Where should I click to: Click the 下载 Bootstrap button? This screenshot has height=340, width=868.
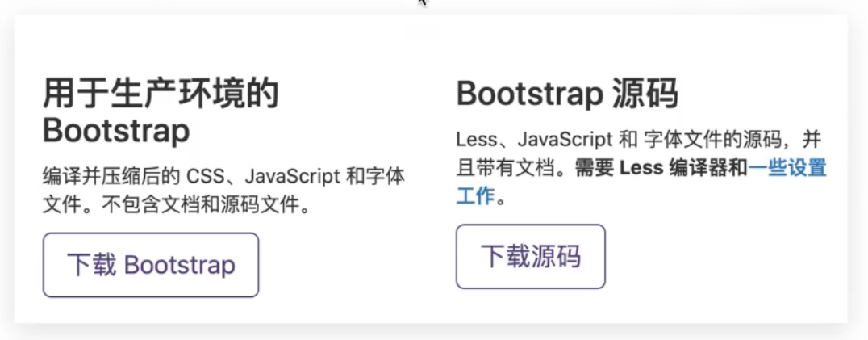tap(151, 265)
